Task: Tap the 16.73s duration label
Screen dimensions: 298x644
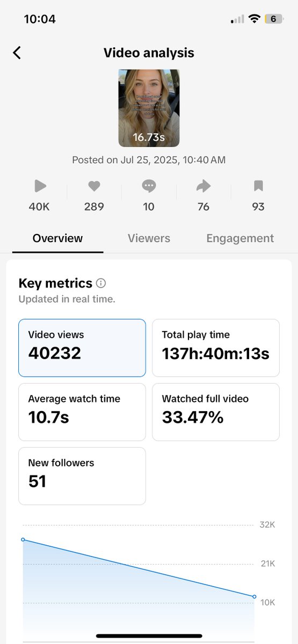Action: (x=149, y=137)
